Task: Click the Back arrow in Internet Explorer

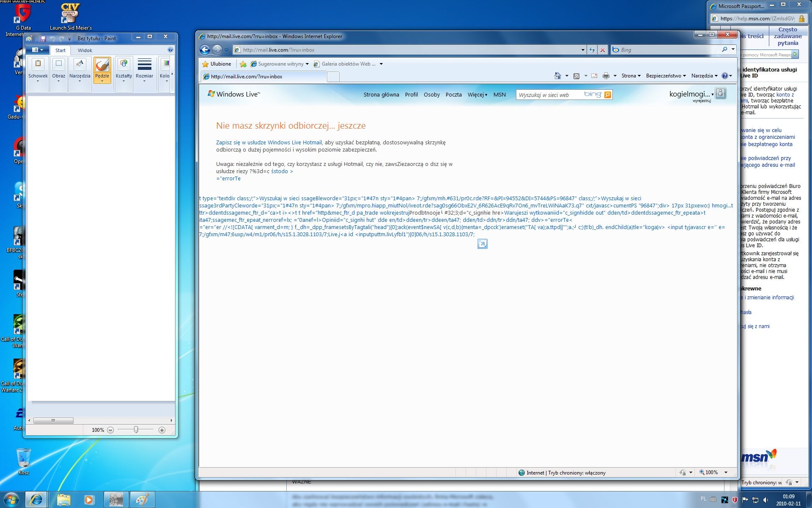Action: [x=205, y=50]
